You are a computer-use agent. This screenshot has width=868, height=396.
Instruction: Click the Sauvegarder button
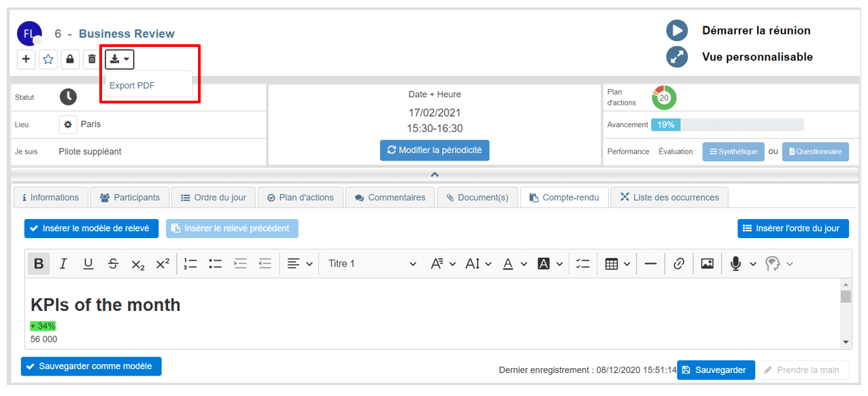tap(716, 370)
